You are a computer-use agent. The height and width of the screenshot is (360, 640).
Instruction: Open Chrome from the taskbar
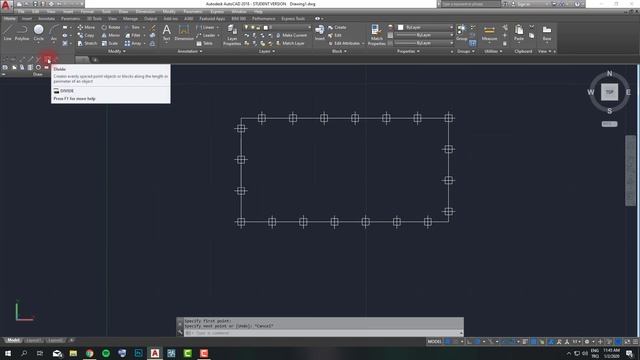[89, 353]
